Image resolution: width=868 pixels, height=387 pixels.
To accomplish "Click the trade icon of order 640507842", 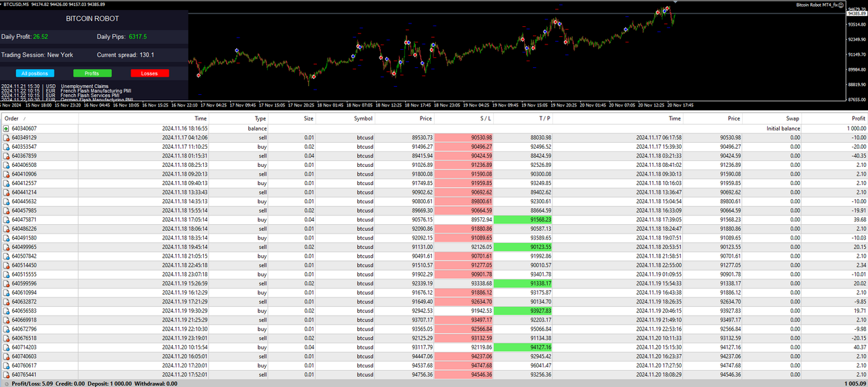I will pos(6,256).
